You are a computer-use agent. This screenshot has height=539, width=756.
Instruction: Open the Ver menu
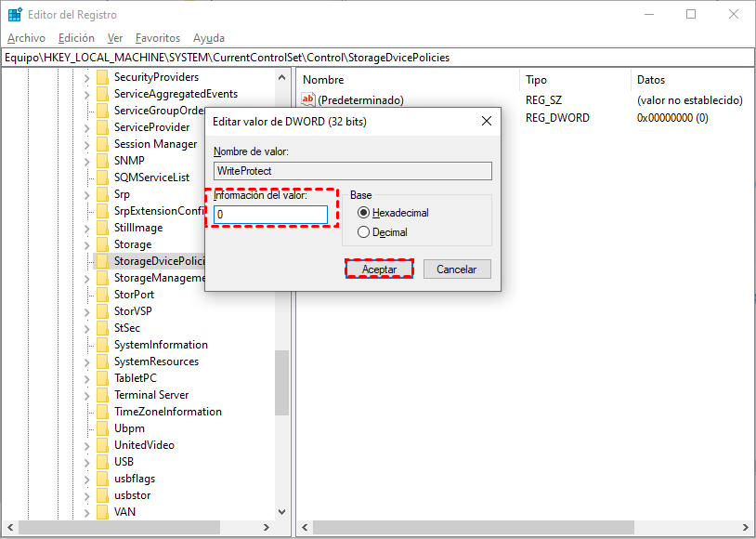coord(115,38)
